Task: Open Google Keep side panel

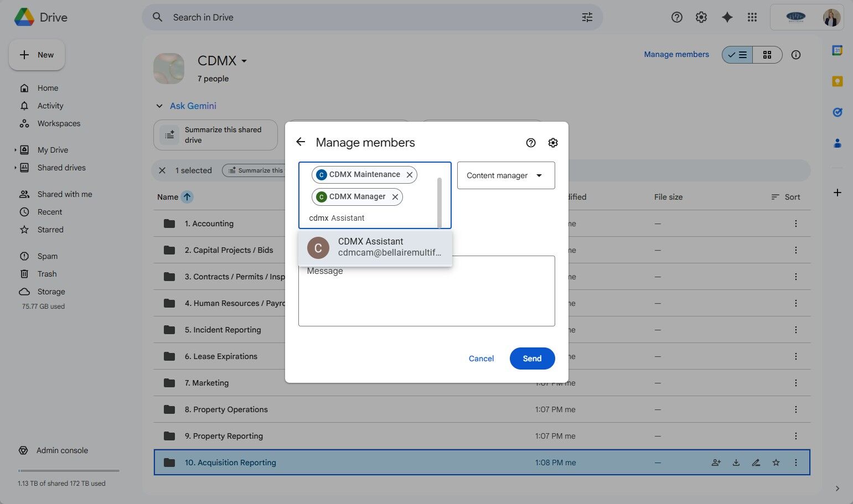Action: tap(838, 81)
